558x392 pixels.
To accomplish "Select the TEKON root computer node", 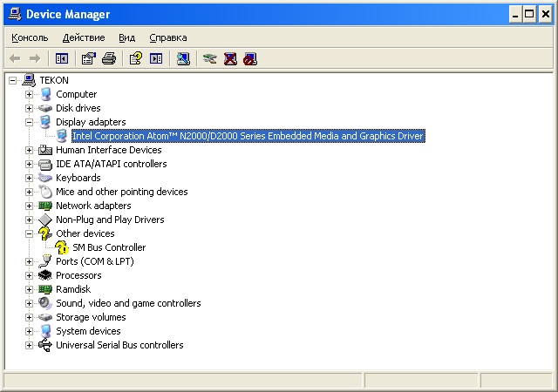I will (53, 80).
